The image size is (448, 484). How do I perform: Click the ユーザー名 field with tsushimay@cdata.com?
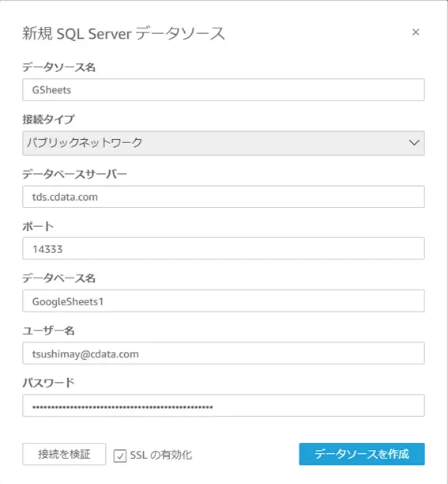(224, 354)
